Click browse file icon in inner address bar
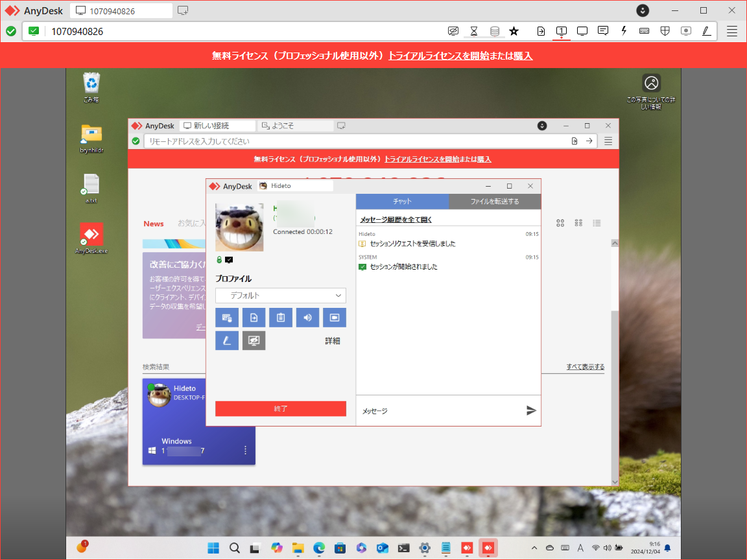Screen dimensions: 747x560 pos(575,141)
